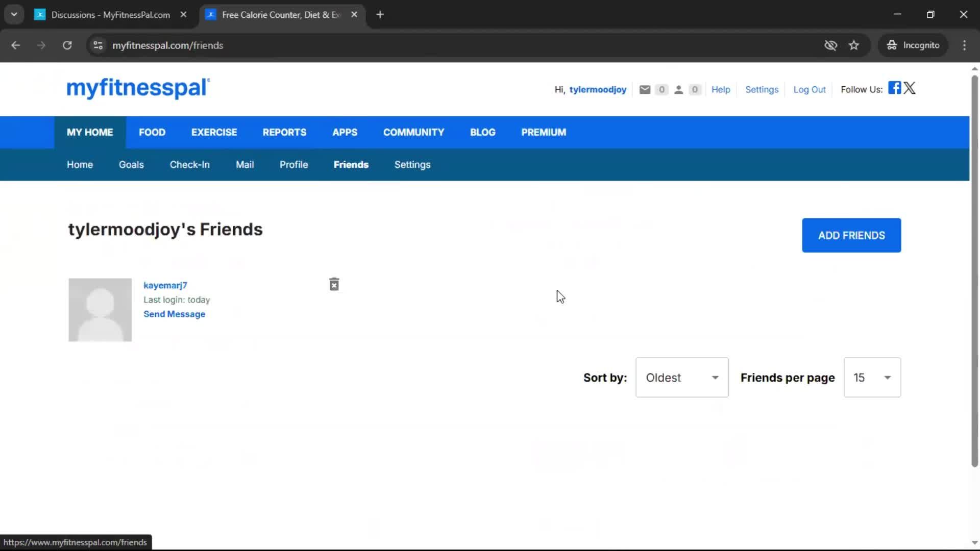Reload the page with refresh icon
Image resolution: width=980 pixels, height=551 pixels.
point(67,45)
